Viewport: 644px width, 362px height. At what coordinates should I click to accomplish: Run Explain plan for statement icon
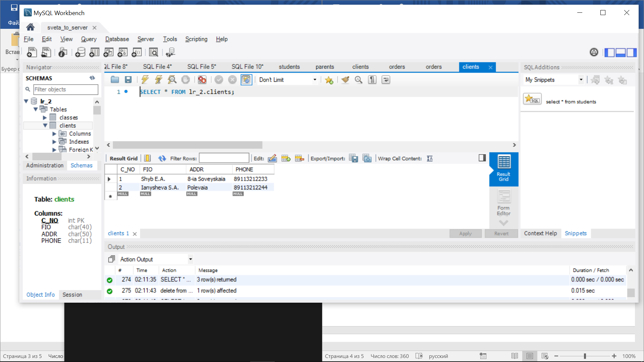(x=172, y=80)
